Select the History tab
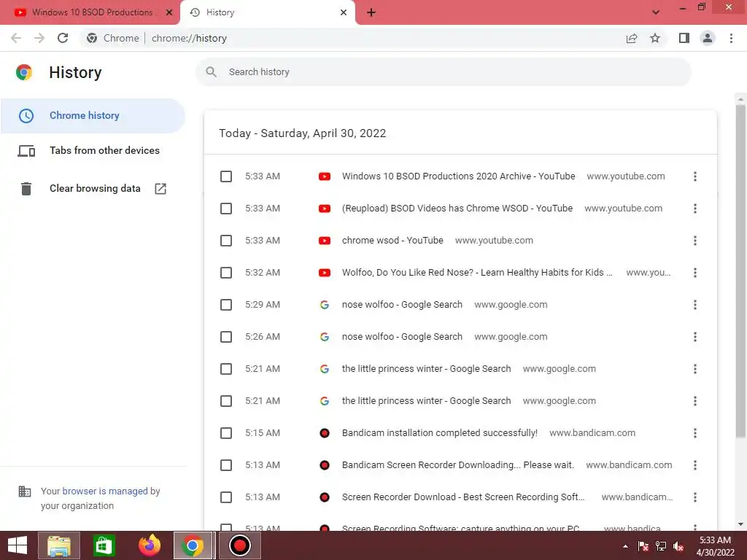The image size is (747, 560). point(267,12)
